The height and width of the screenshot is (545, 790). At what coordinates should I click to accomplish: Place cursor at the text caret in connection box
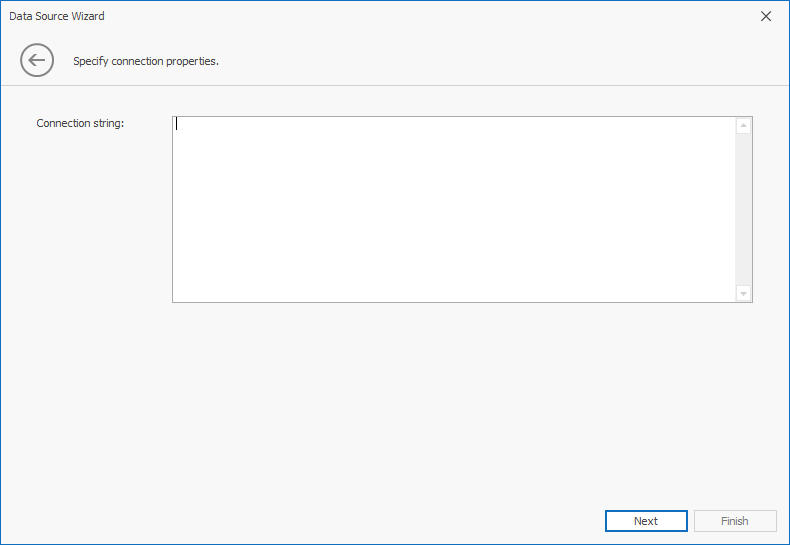click(177, 124)
